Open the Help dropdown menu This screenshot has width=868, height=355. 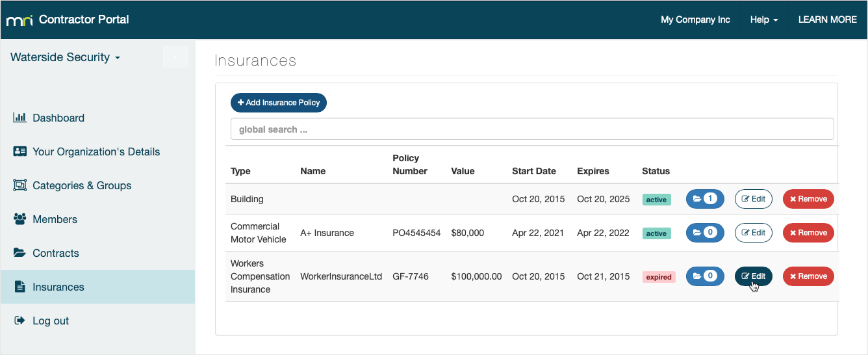click(x=764, y=20)
